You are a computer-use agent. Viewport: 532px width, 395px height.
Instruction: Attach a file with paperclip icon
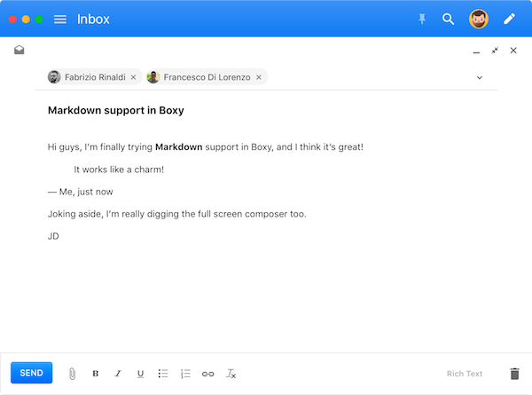[72, 374]
